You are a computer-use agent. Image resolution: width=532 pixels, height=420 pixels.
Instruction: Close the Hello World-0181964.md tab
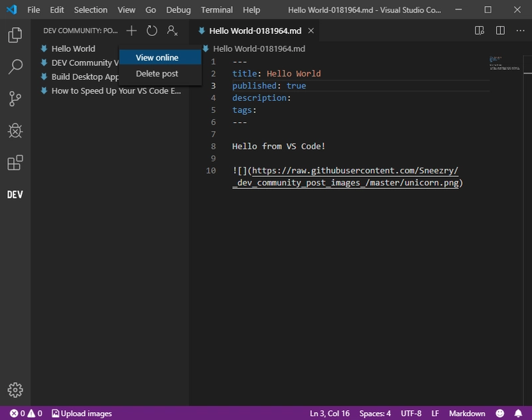point(311,31)
